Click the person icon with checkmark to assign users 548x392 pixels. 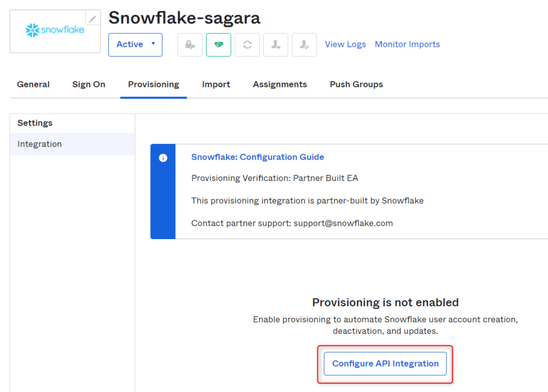pyautogui.click(x=304, y=45)
